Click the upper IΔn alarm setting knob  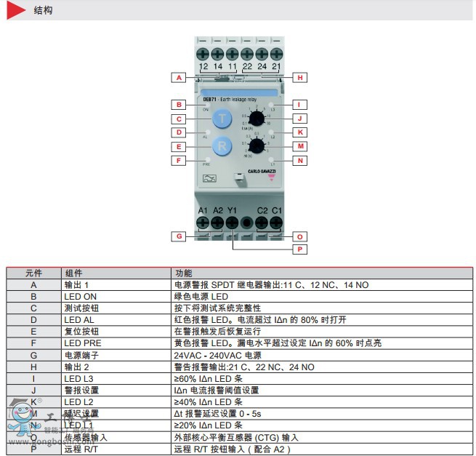tap(256, 118)
